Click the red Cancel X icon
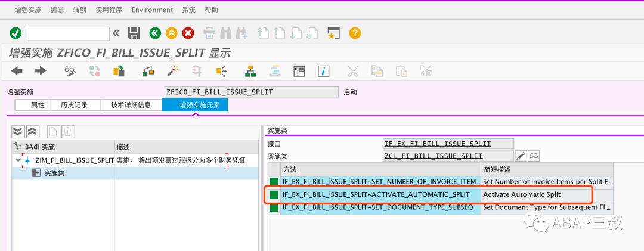The height and width of the screenshot is (251, 644). [x=188, y=33]
